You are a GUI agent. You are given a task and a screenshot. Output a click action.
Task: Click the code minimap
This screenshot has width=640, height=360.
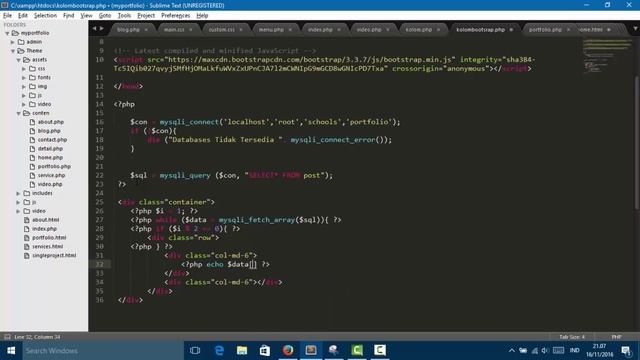[607, 55]
